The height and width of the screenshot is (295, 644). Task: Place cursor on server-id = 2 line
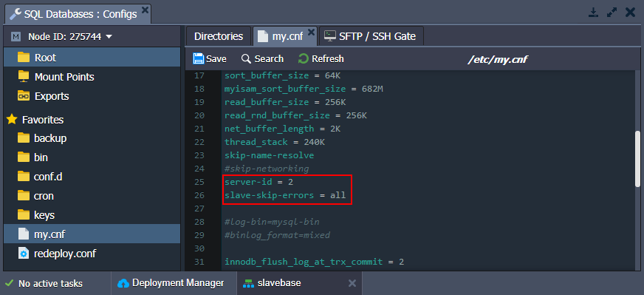(258, 181)
